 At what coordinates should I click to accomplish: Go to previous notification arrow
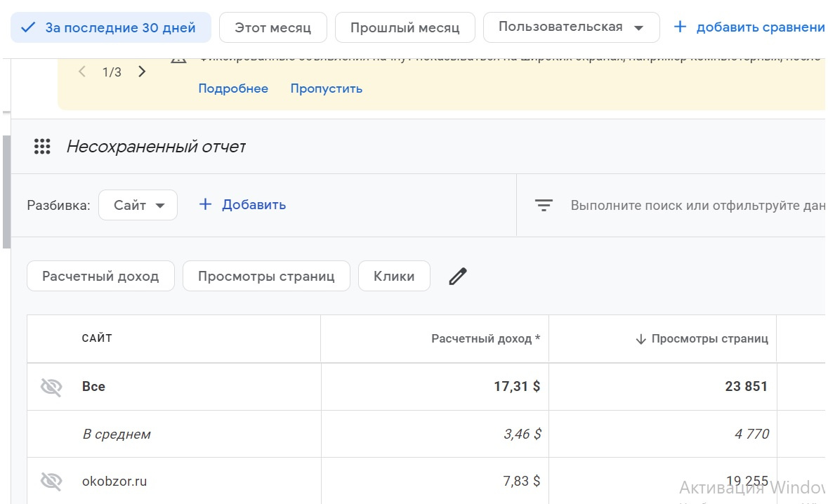pyautogui.click(x=82, y=72)
